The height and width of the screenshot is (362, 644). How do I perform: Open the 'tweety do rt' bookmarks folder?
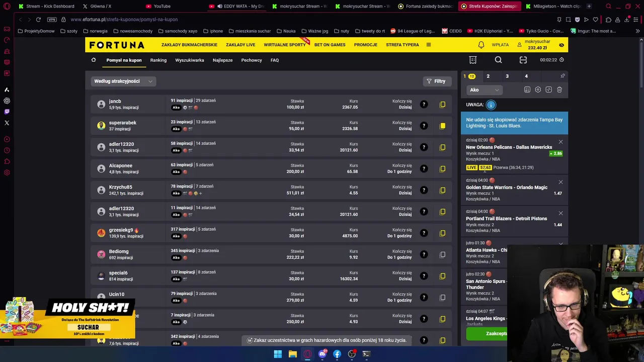[x=370, y=31]
